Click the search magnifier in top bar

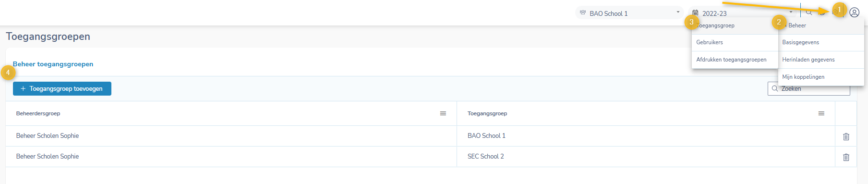click(x=809, y=12)
